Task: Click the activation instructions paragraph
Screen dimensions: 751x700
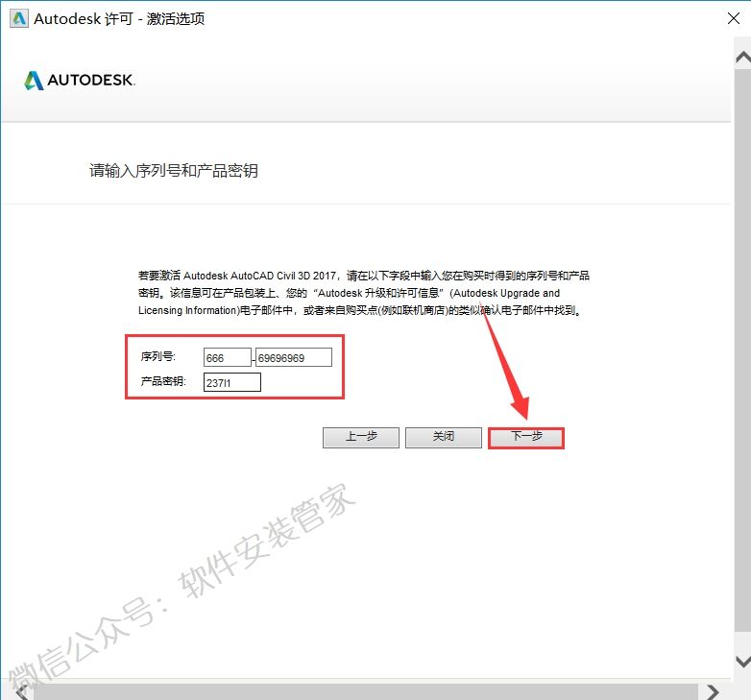Action: pos(363,293)
